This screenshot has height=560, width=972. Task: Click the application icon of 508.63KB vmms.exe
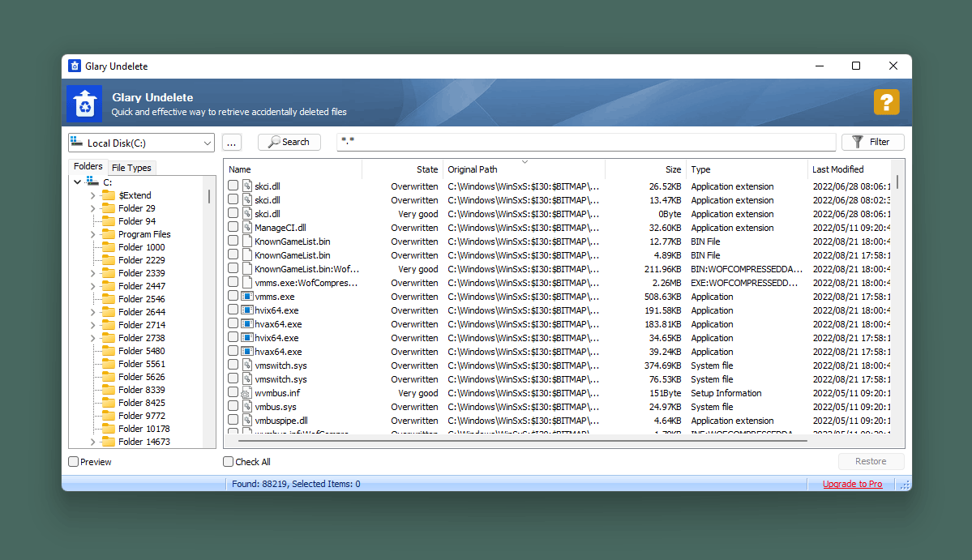tap(247, 296)
